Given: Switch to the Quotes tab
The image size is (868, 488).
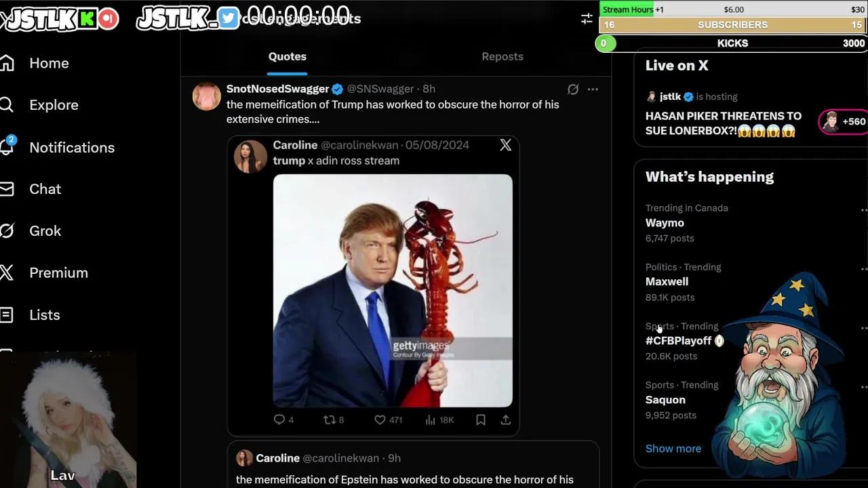Looking at the screenshot, I should tap(288, 57).
